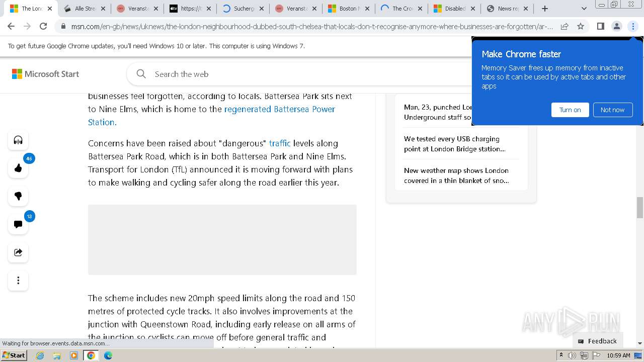Share the article using the share icon
Image resolution: width=644 pixels, height=362 pixels.
point(18,252)
